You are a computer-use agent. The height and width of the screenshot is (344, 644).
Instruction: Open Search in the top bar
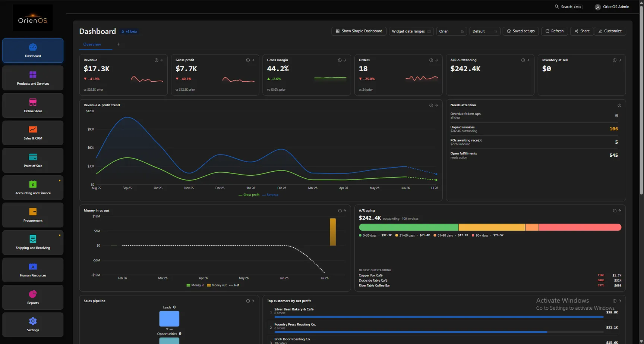click(x=568, y=7)
